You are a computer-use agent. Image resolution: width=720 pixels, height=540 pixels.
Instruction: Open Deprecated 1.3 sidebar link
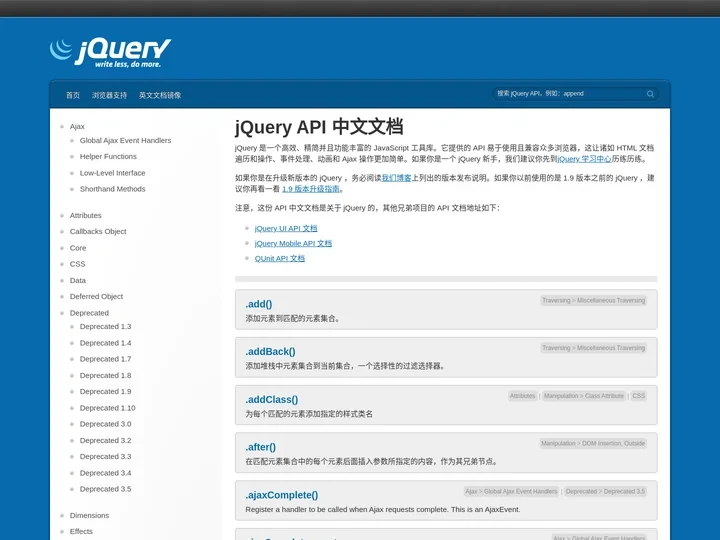105,326
